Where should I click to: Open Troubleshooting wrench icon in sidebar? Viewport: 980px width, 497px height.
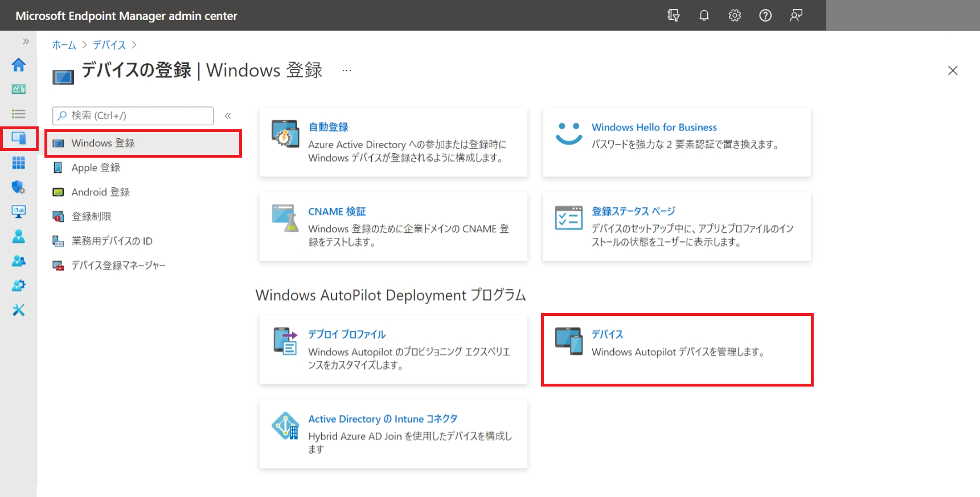tap(18, 310)
